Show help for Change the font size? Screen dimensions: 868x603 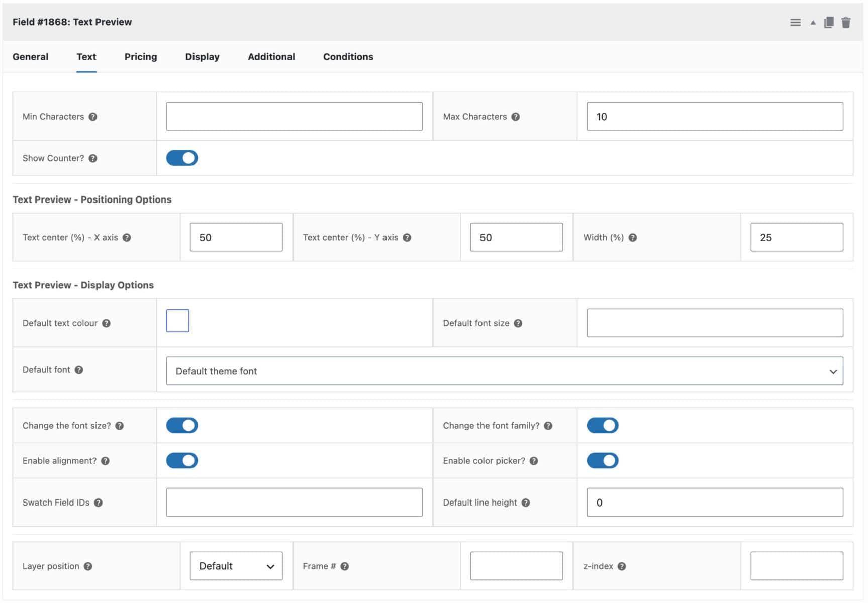coord(119,426)
